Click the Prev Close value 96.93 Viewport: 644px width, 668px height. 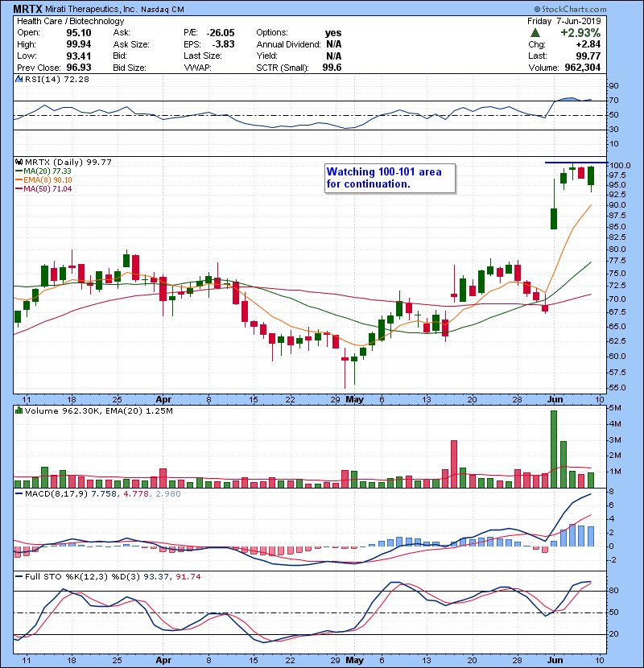(x=78, y=68)
